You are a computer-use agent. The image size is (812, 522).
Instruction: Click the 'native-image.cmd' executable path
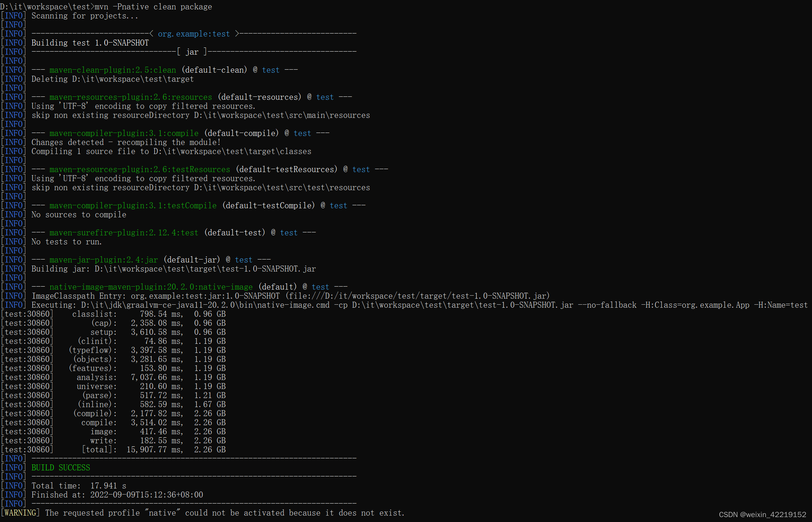pyautogui.click(x=205, y=305)
